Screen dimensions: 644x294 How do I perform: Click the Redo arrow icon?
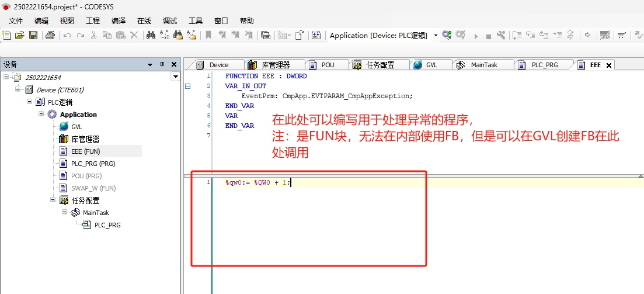click(x=81, y=36)
